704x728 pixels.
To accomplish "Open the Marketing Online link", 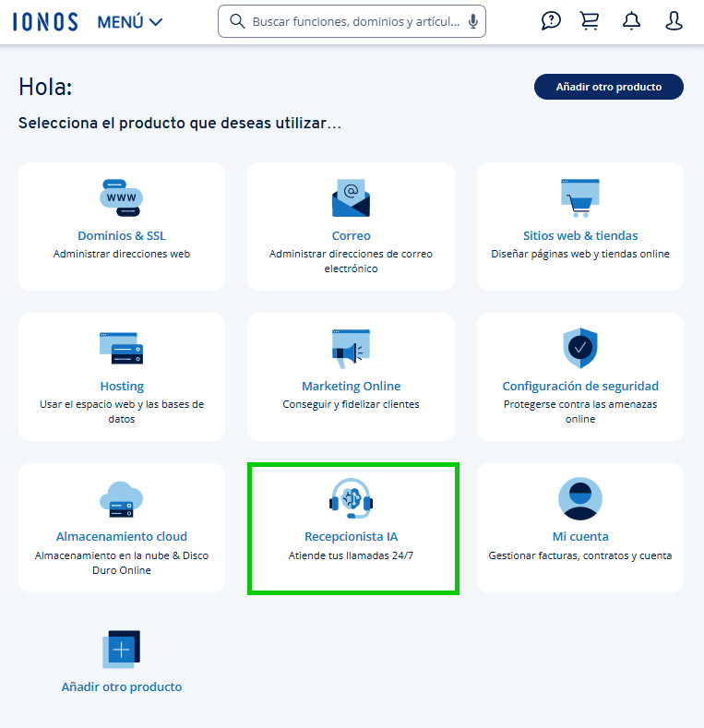I will [351, 387].
